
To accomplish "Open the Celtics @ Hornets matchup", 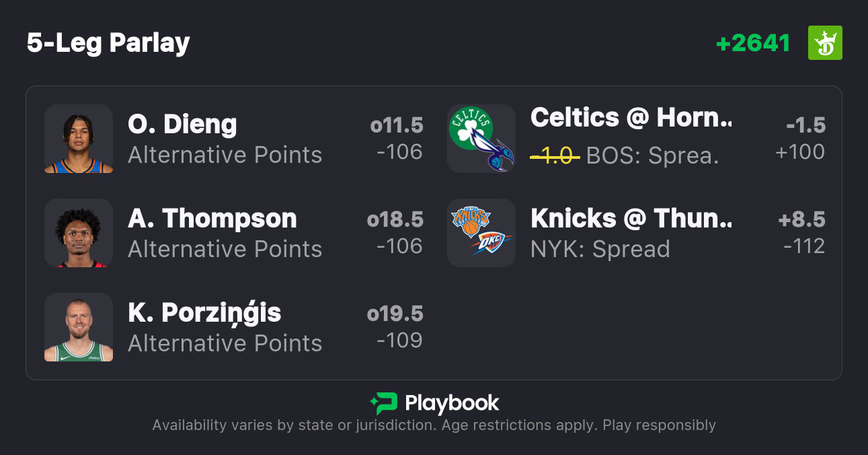I will click(x=631, y=118).
